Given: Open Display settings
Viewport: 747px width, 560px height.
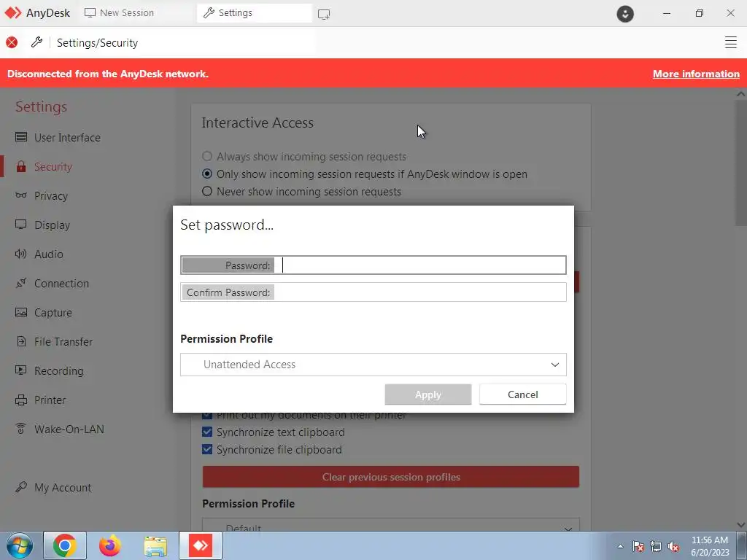Looking at the screenshot, I should 52,225.
